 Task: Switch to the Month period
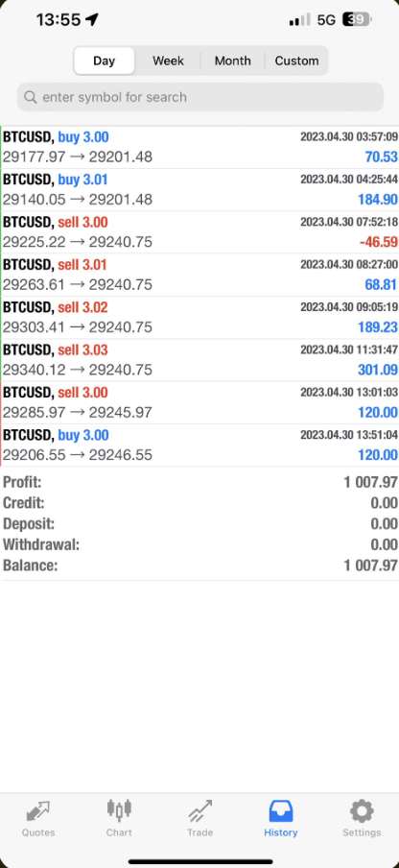click(x=233, y=60)
